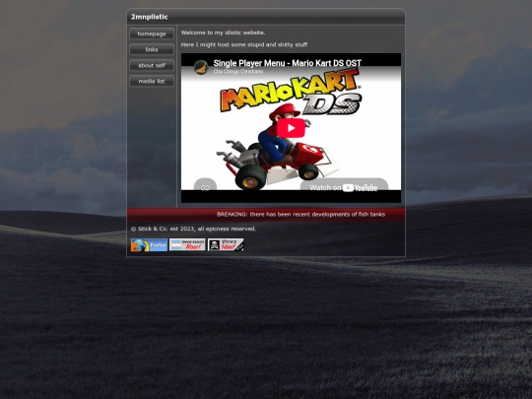Play the Mario Kart DS video
The height and width of the screenshot is (399, 532).
pyautogui.click(x=291, y=128)
